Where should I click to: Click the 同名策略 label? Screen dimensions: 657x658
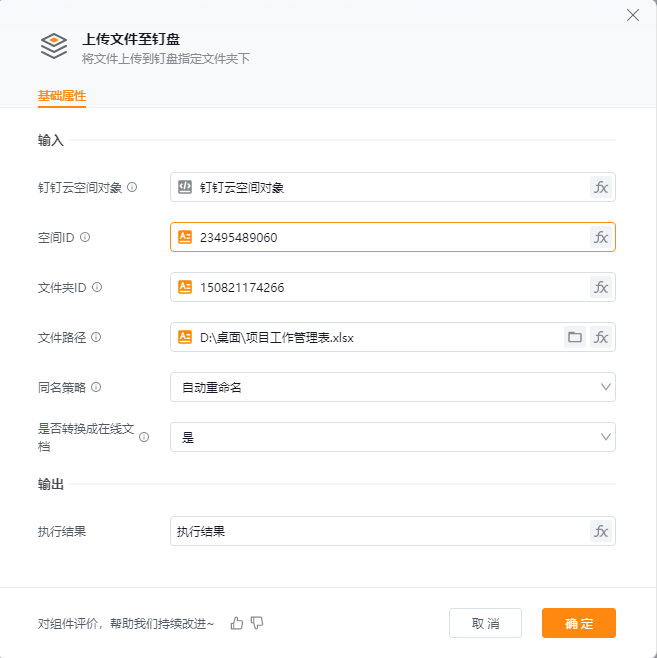[x=62, y=387]
